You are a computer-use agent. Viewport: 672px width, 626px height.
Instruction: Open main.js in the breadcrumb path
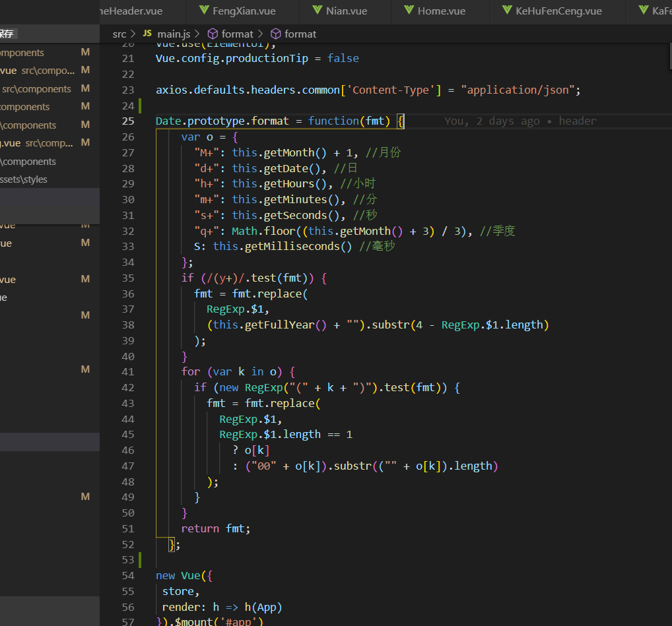pyautogui.click(x=174, y=34)
